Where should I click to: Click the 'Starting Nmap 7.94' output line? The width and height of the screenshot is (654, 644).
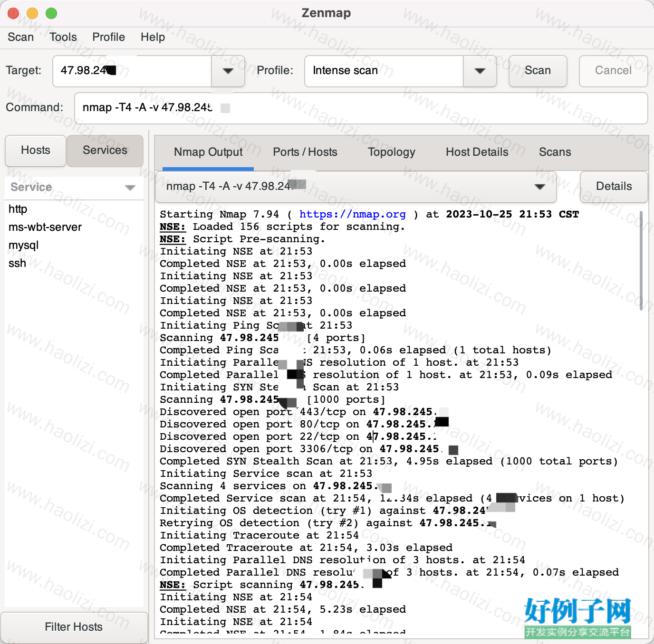coord(369,214)
